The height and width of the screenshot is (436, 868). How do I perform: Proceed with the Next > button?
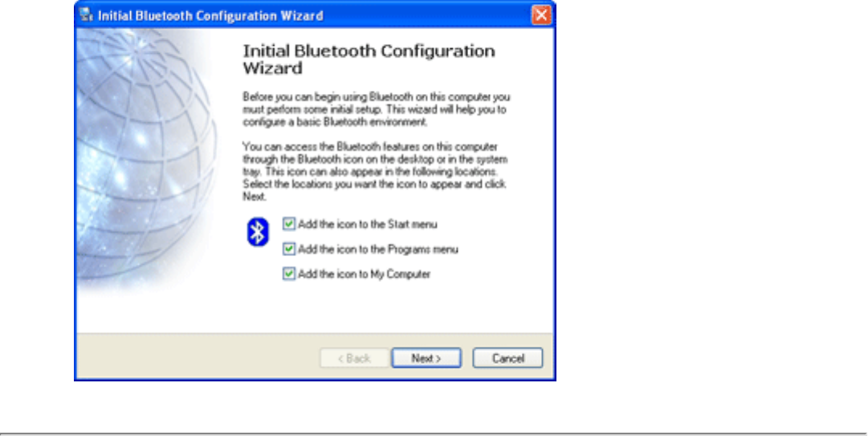(426, 358)
